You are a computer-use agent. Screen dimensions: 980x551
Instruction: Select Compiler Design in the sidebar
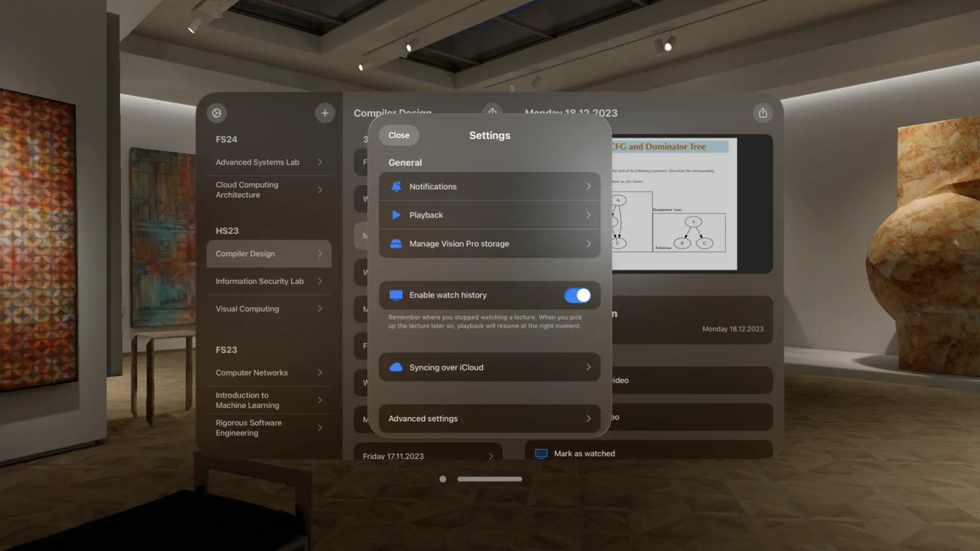coord(245,254)
